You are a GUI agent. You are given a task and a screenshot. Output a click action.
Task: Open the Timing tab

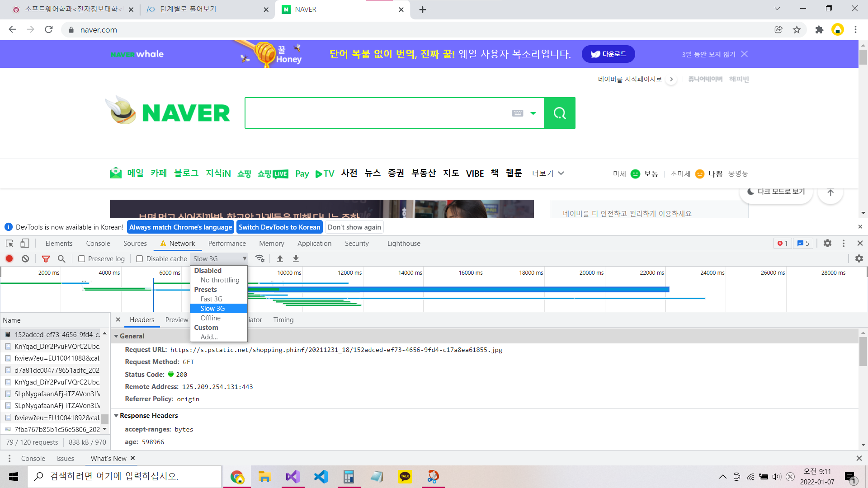click(283, 320)
